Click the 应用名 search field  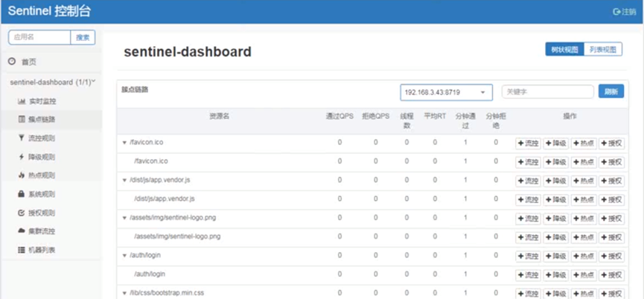[39, 37]
